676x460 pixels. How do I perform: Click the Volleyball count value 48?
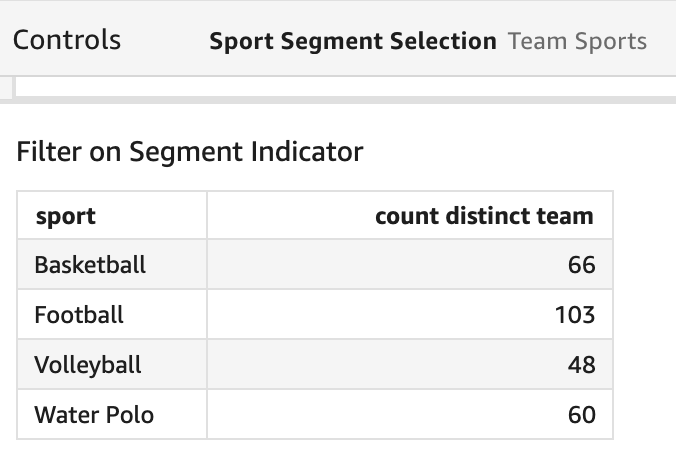[580, 365]
